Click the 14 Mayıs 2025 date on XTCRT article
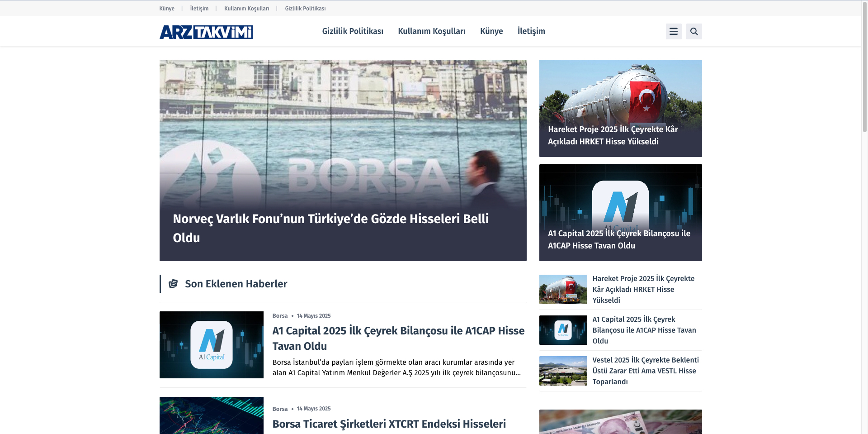The image size is (868, 434). 314,409
